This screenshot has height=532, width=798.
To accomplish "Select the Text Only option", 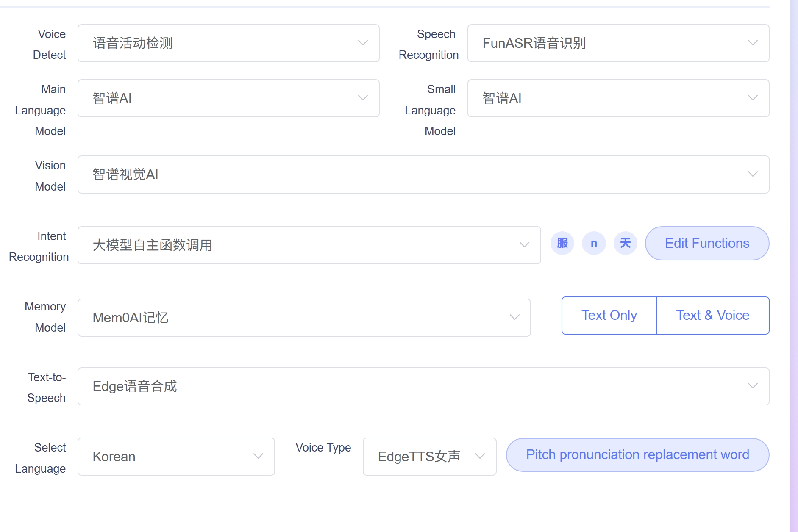I will [x=609, y=316].
